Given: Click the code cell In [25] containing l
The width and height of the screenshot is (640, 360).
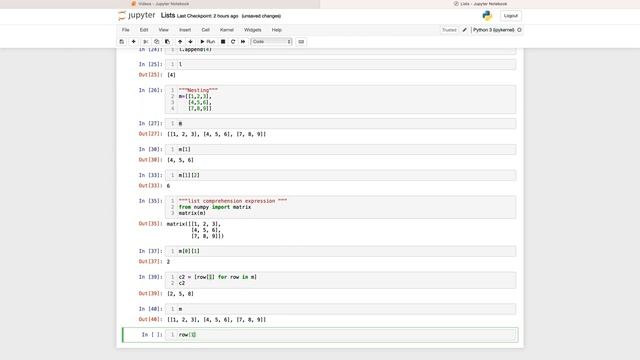Looking at the screenshot, I should (x=340, y=64).
